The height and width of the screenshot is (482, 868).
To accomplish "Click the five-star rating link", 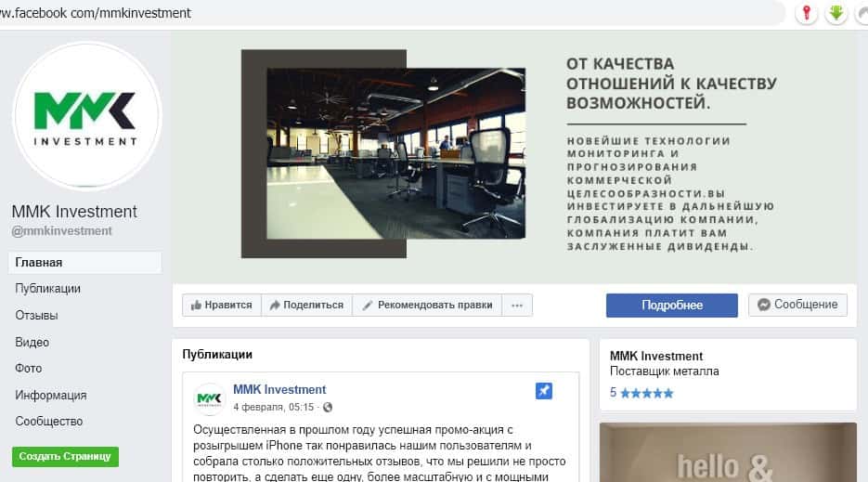I will (x=641, y=393).
